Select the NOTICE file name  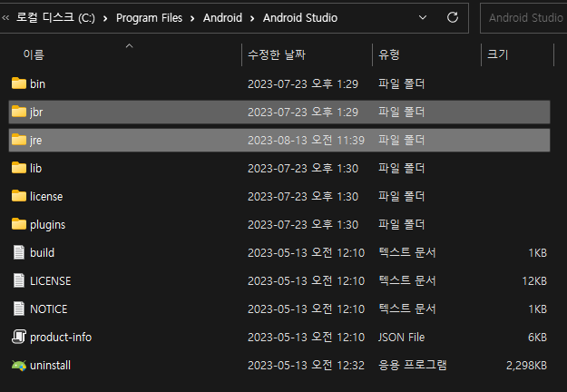[x=49, y=309]
